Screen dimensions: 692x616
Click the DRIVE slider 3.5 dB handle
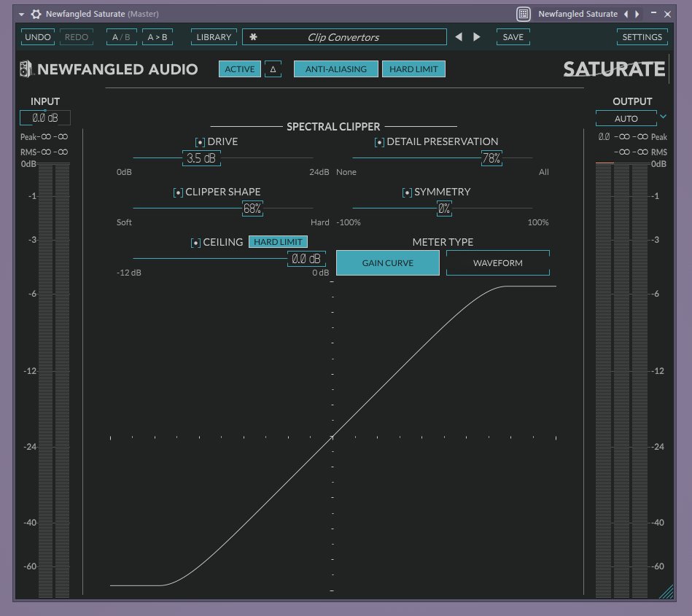click(201, 158)
